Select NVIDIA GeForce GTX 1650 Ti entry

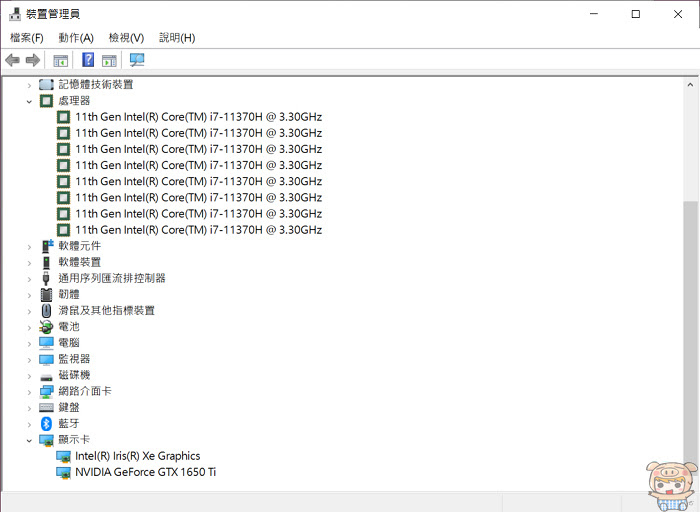point(146,472)
